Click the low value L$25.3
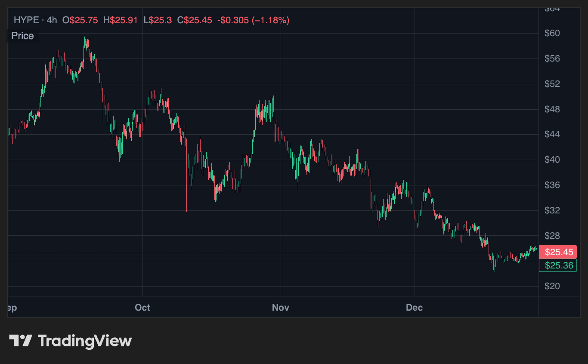Screen dimensions: 588x364 pyautogui.click(x=158, y=20)
